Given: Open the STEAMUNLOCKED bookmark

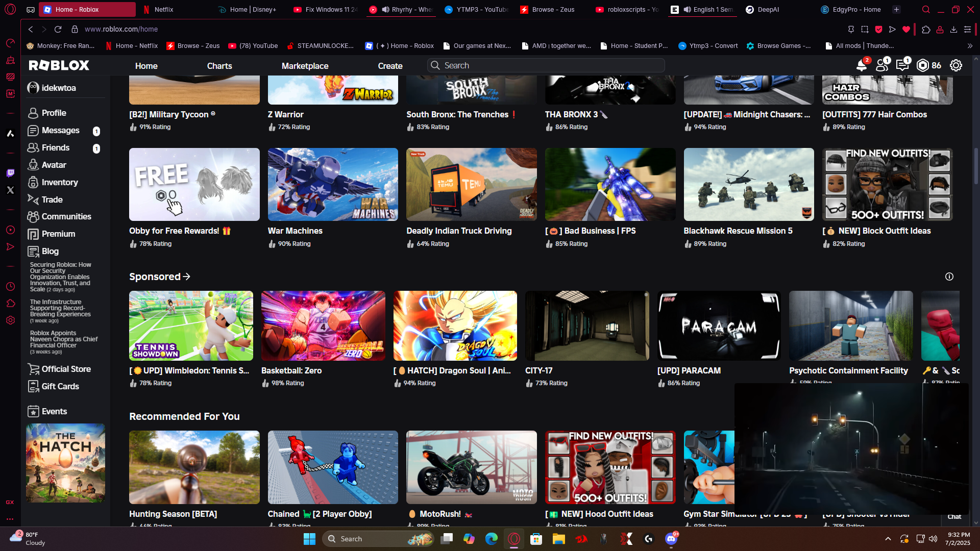Looking at the screenshot, I should (x=320, y=45).
